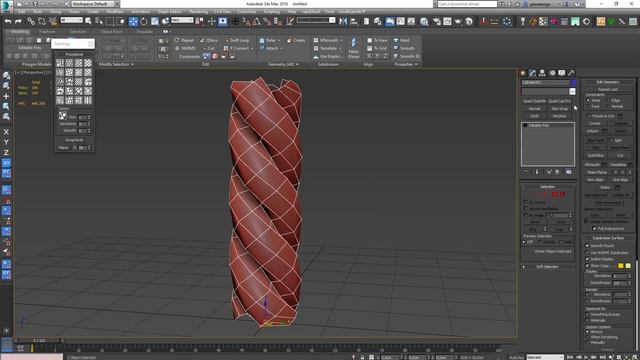Expand the Geometry (All) ribbon panel
The height and width of the screenshot is (360, 640).
(283, 64)
